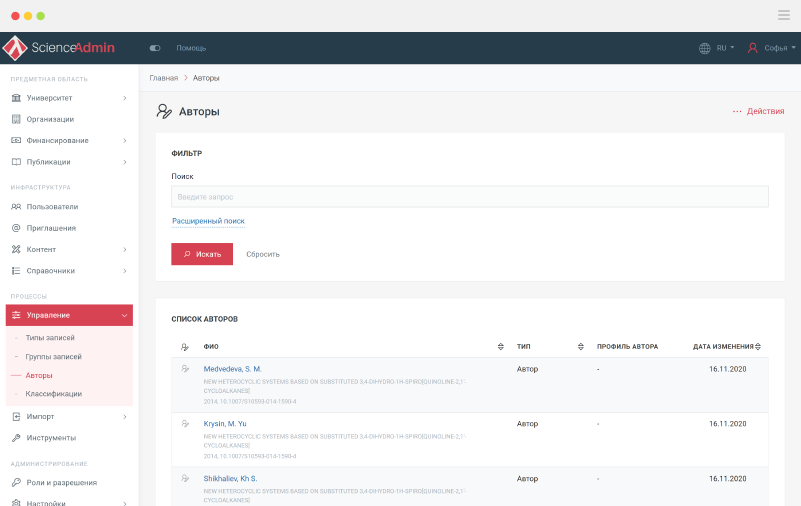Image resolution: width=801 pixels, height=506 pixels.
Task: Click the Авторы page title icon
Action: [164, 111]
